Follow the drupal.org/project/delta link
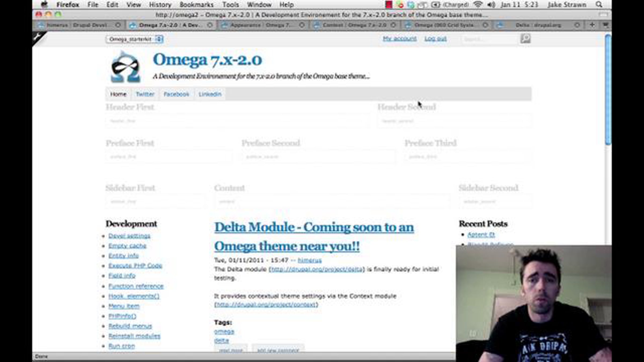The image size is (644, 362). tap(317, 269)
